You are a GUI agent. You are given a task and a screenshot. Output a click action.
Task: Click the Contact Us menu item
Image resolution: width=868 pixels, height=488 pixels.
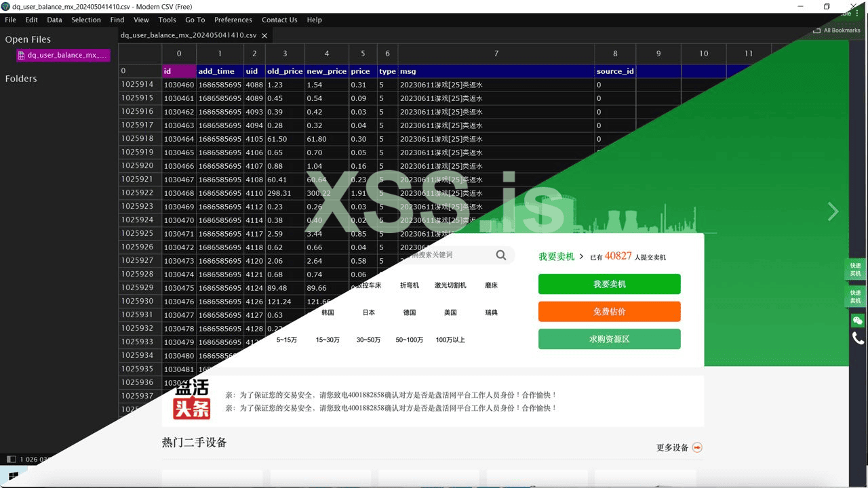(279, 20)
